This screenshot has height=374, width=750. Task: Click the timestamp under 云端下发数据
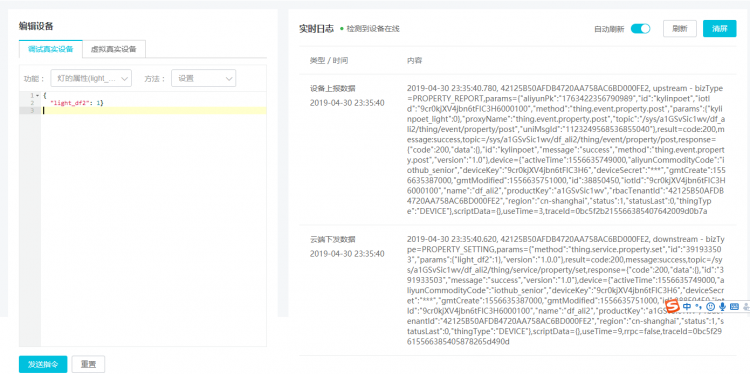[x=347, y=254]
